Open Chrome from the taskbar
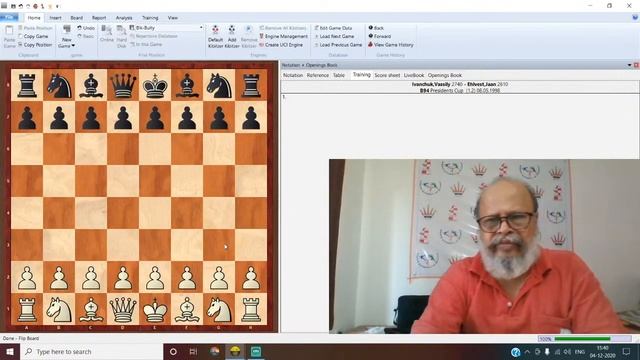 (214, 351)
